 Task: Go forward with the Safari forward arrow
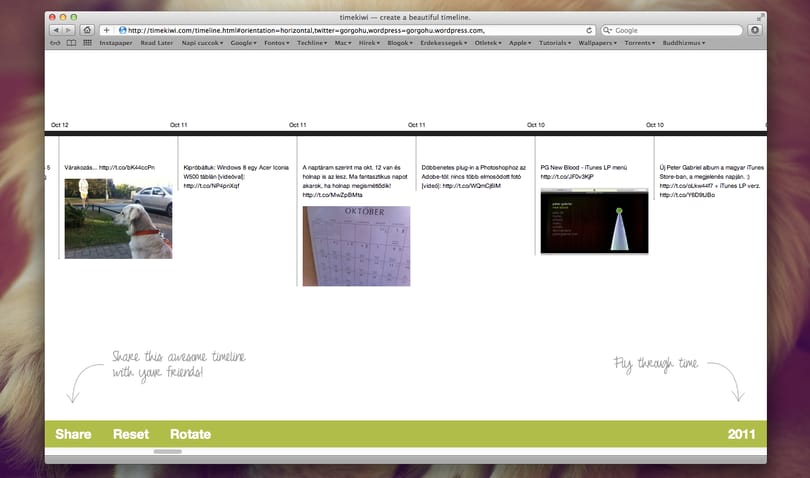pos(69,30)
